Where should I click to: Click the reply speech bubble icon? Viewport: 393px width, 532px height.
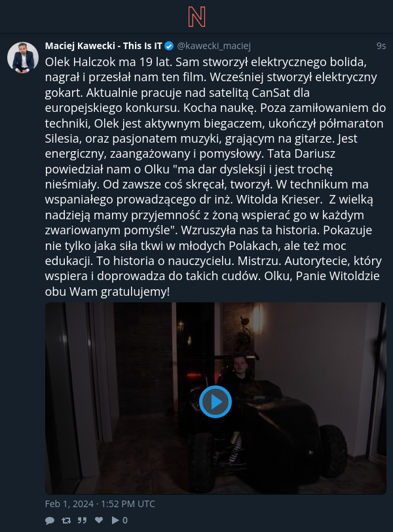[x=50, y=520]
